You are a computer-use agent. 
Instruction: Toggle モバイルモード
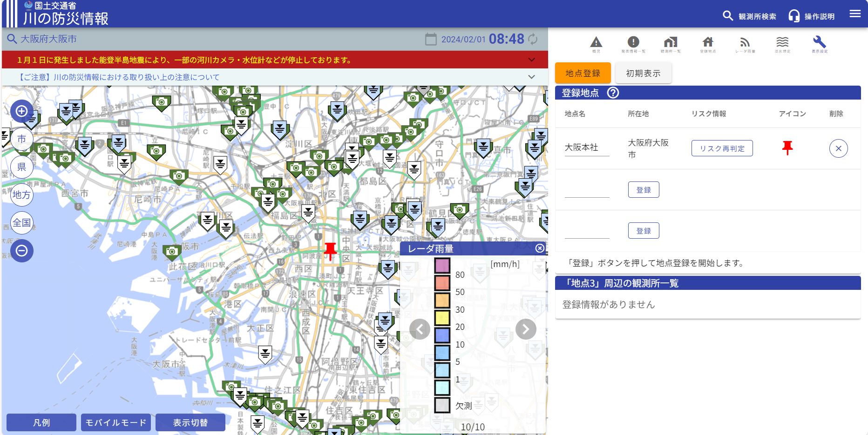(116, 422)
